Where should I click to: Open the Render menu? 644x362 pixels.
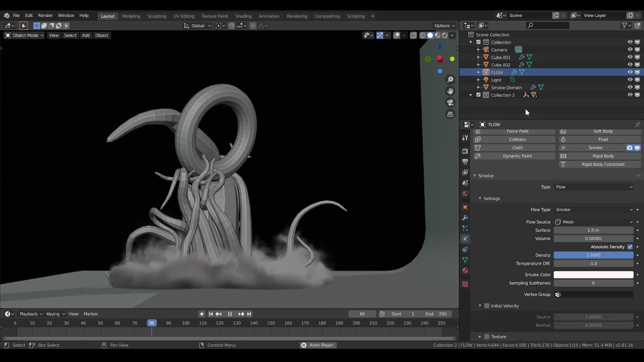coord(45,16)
